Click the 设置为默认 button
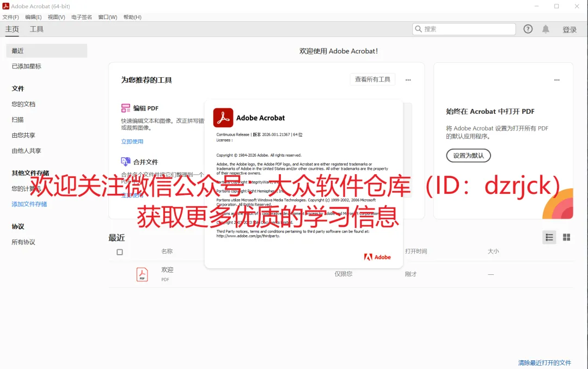The width and height of the screenshot is (588, 369). (468, 156)
